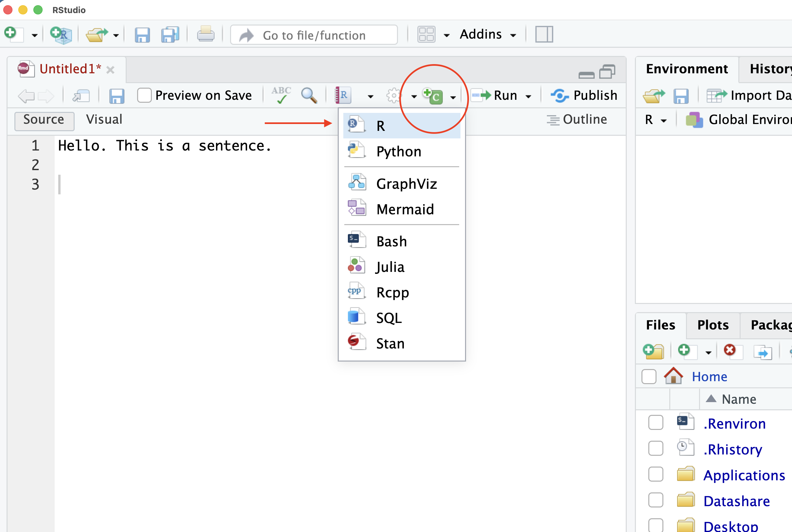The image size is (792, 532).
Task: Expand the recent files dropdown arrow
Action: pyautogui.click(x=116, y=35)
